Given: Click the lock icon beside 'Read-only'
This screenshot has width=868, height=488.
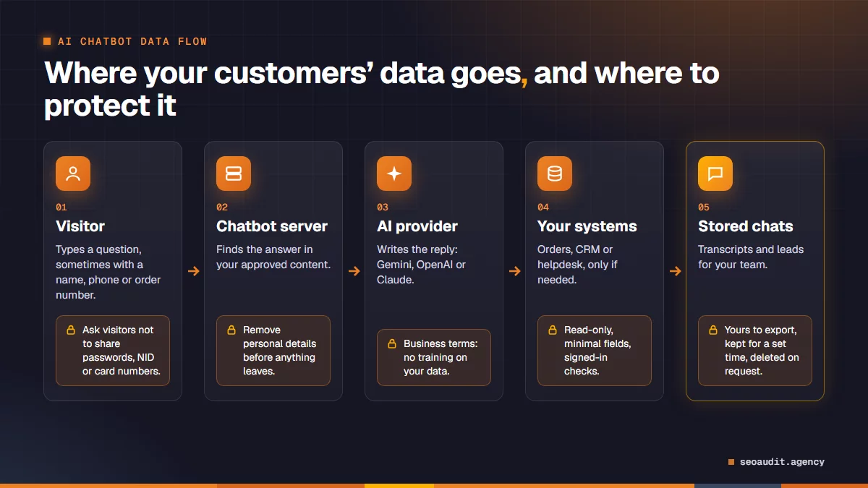Looking at the screenshot, I should coord(553,330).
